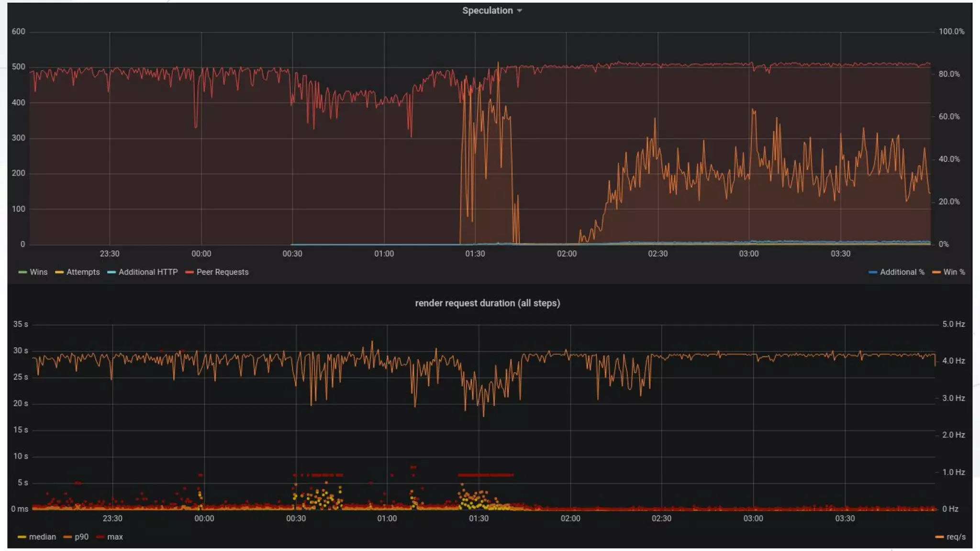The width and height of the screenshot is (980, 551).
Task: Open yellow color swatch for Attempts
Action: [59, 272]
